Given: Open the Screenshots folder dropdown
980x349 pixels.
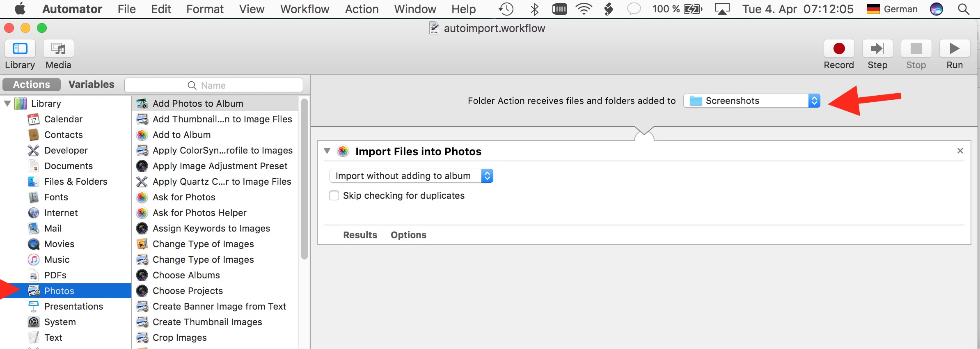Looking at the screenshot, I should click(x=752, y=101).
